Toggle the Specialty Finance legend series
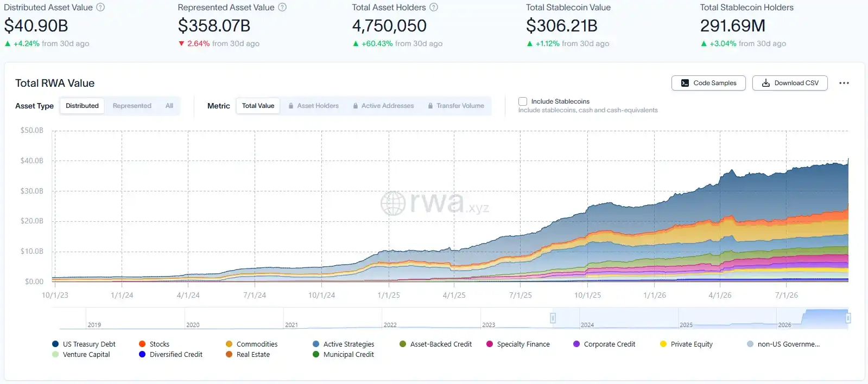 point(518,344)
